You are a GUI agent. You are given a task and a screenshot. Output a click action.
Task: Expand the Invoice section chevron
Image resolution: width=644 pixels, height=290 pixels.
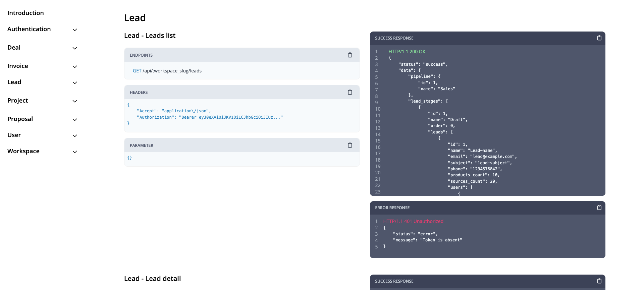coord(75,67)
